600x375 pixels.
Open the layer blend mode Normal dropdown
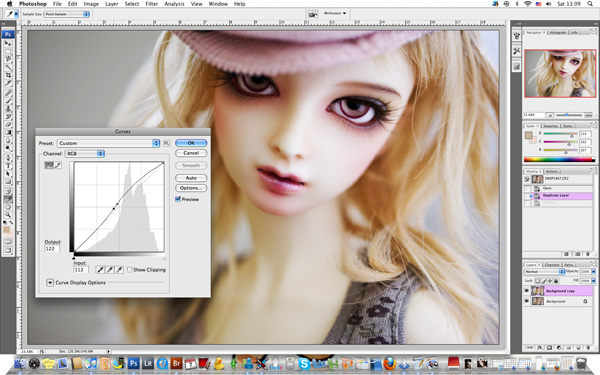[544, 271]
